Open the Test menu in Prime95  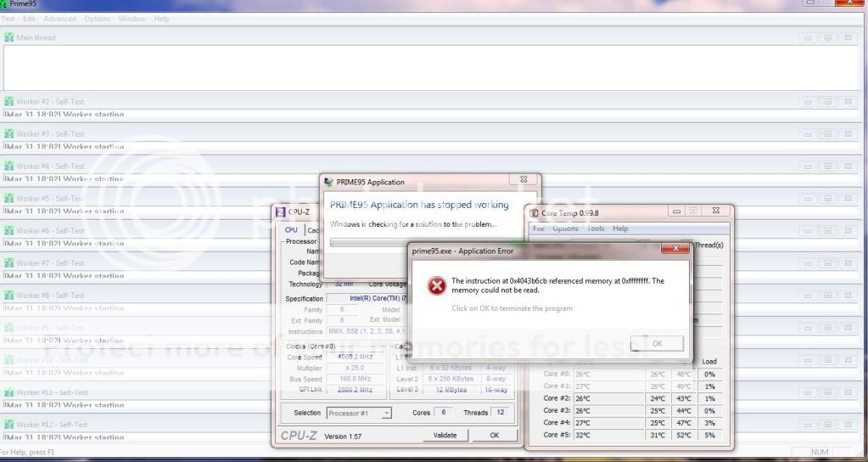[x=8, y=19]
